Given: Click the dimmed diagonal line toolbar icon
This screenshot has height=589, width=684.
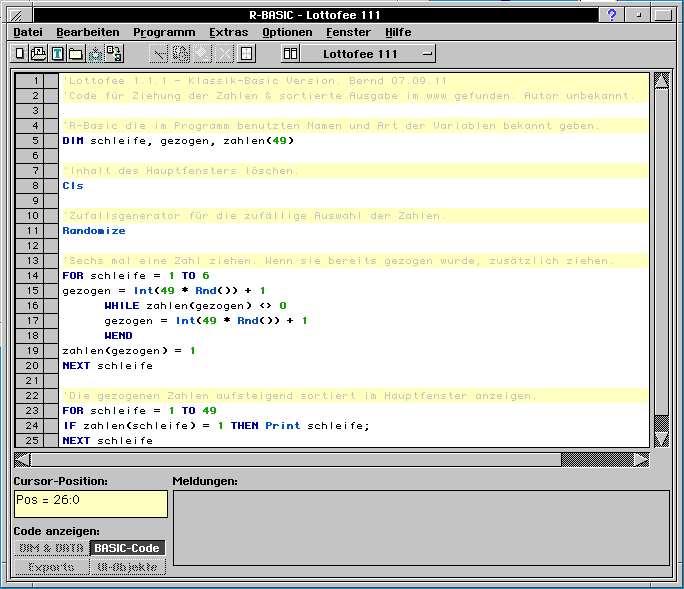Looking at the screenshot, I should (159, 54).
